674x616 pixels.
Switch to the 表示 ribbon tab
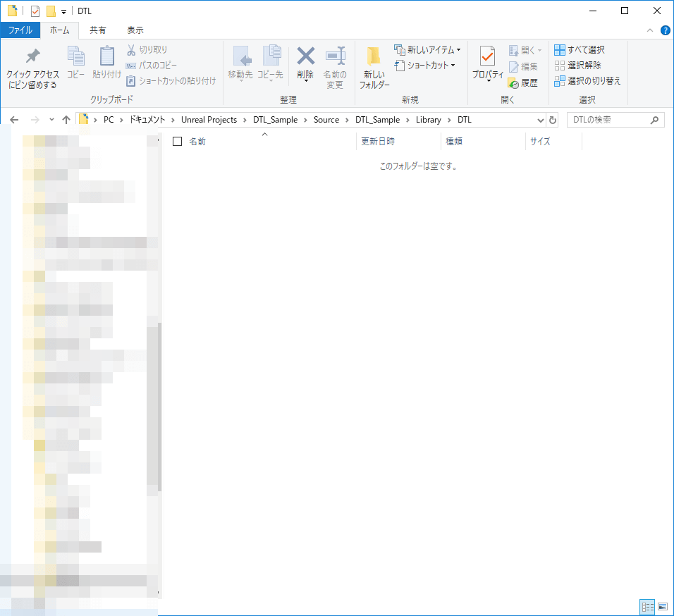[135, 30]
